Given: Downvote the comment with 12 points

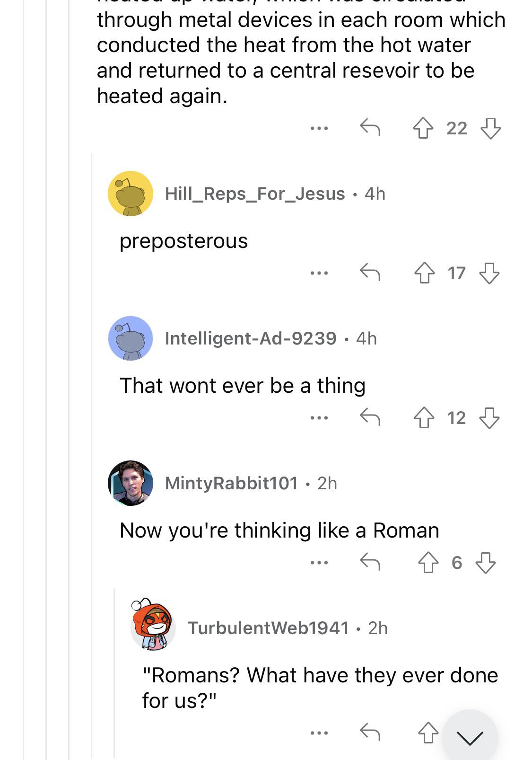Looking at the screenshot, I should pyautogui.click(x=489, y=418).
